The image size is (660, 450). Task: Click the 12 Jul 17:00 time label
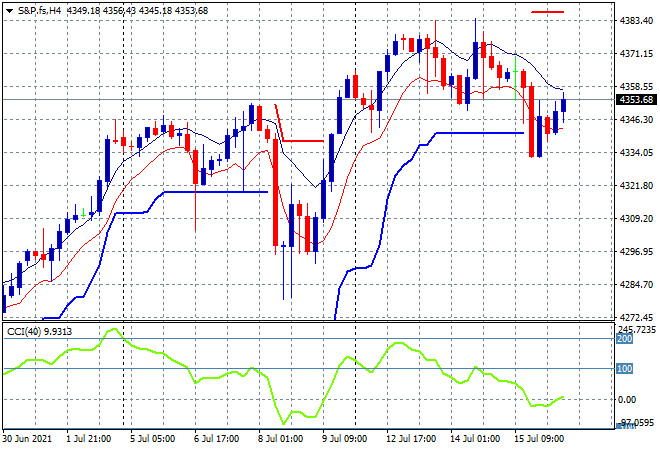[x=411, y=439]
